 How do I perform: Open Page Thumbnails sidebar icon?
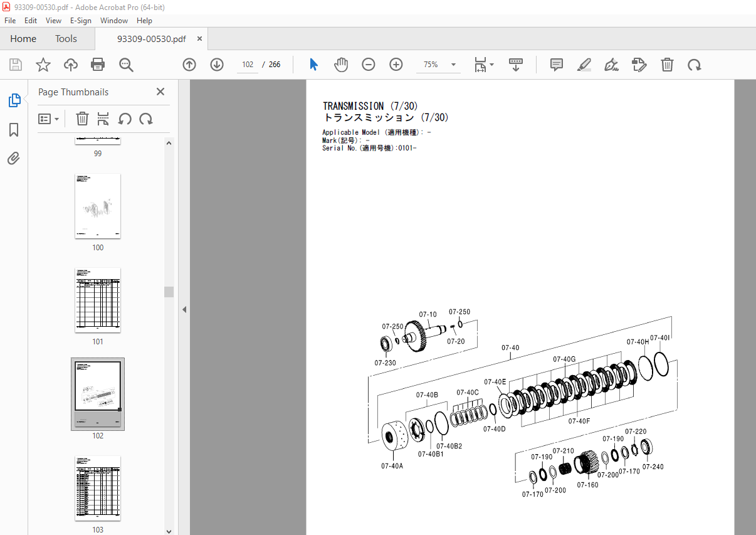tap(14, 100)
